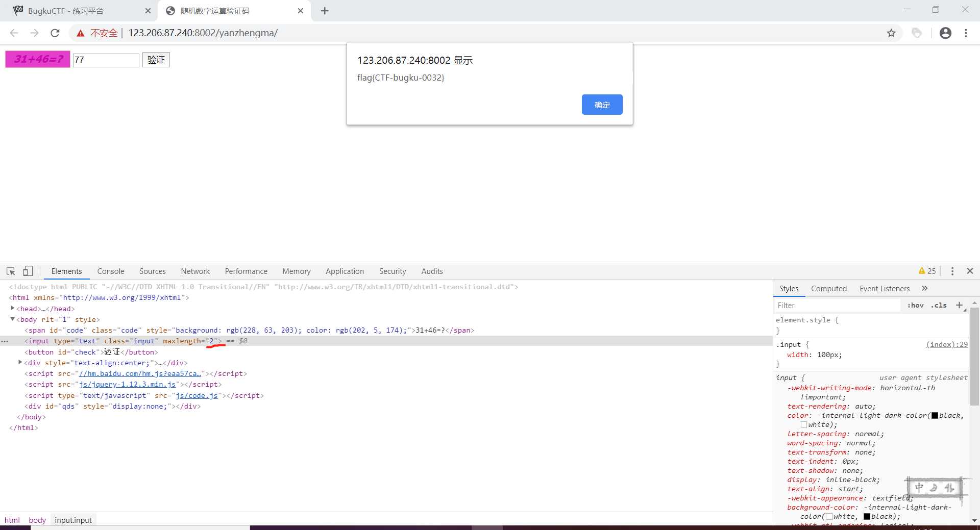Image resolution: width=980 pixels, height=530 pixels.
Task: Click the body breadcrumb item
Action: [x=37, y=520]
